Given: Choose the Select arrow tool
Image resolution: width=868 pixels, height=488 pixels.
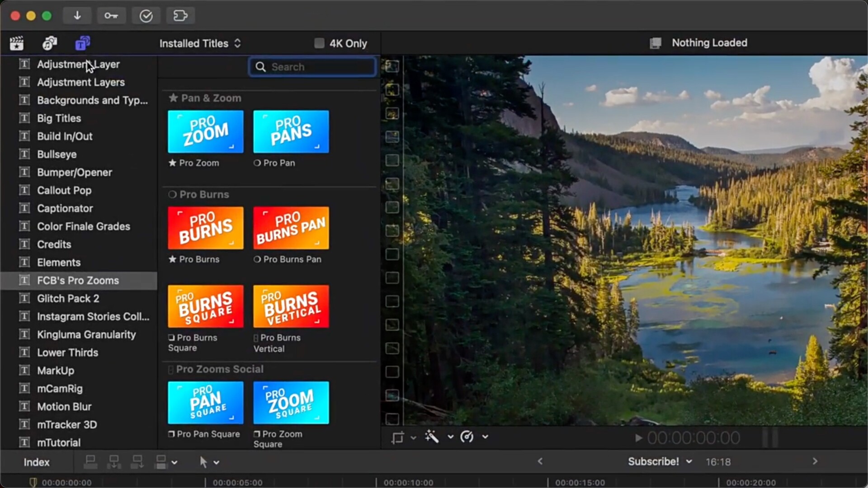Looking at the screenshot, I should pyautogui.click(x=203, y=462).
